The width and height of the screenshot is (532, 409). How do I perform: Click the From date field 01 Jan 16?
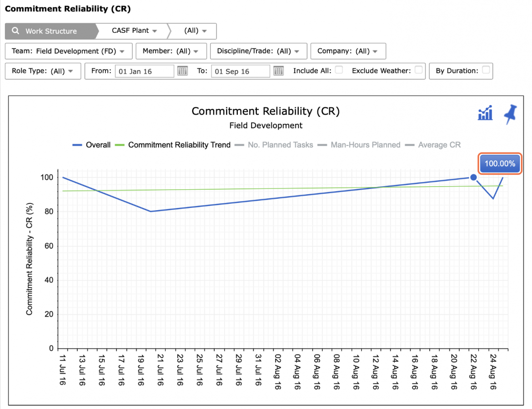tap(145, 71)
